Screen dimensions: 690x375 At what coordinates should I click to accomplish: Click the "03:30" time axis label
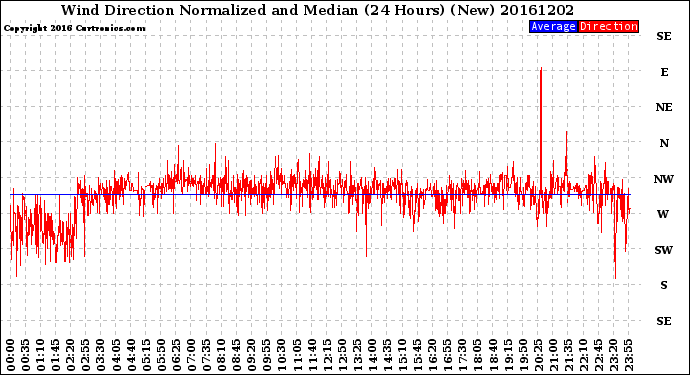pyautogui.click(x=101, y=355)
